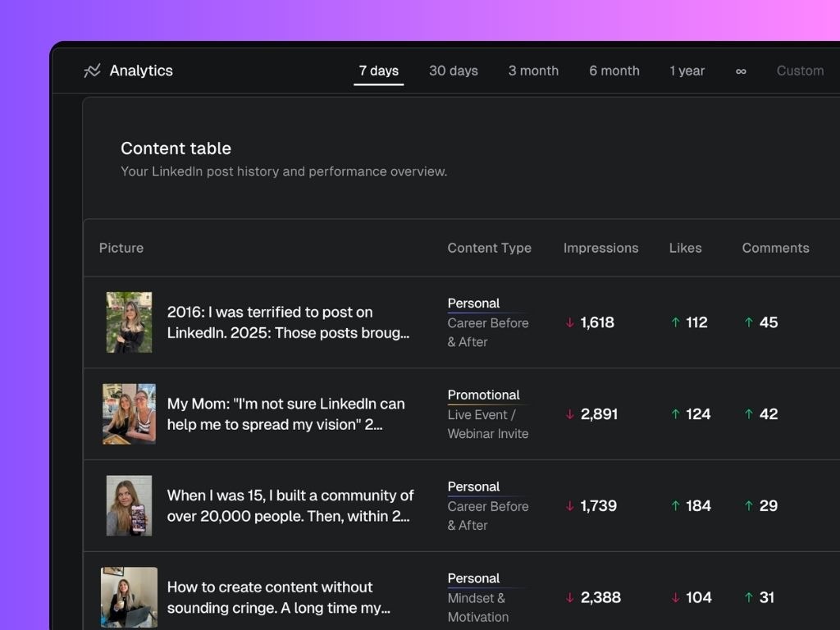Click the Analytics chart icon
Image resolution: width=840 pixels, height=630 pixels.
(x=92, y=71)
